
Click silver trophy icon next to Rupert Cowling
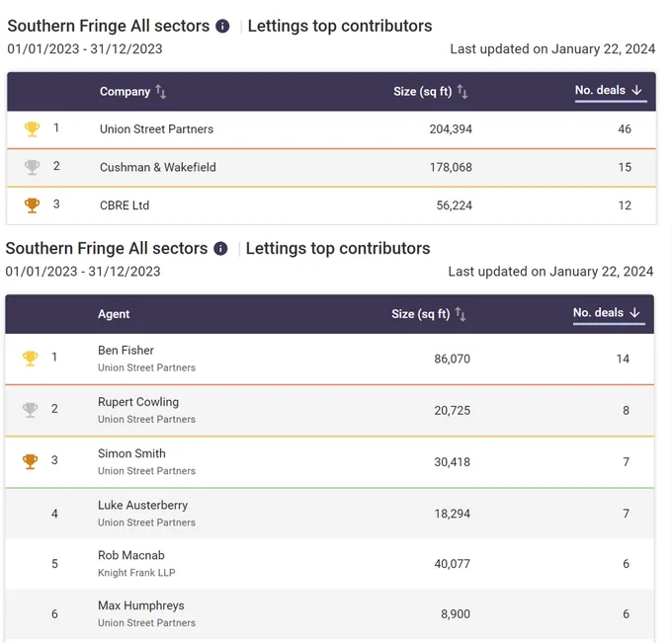coord(30,410)
